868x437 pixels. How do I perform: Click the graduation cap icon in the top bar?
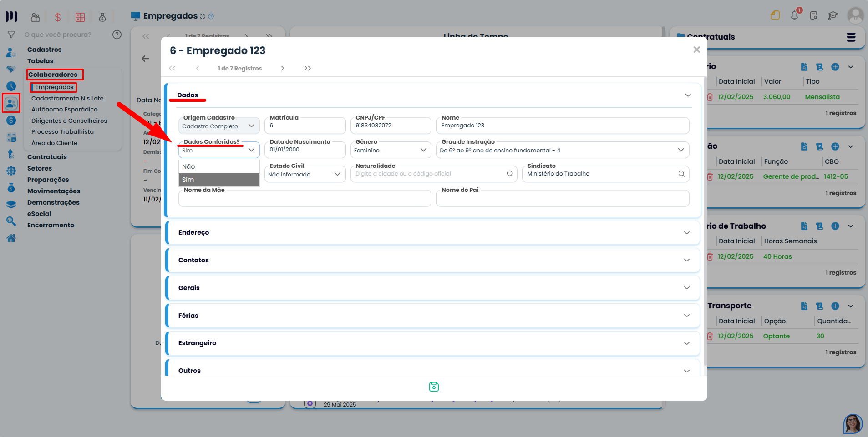point(833,16)
